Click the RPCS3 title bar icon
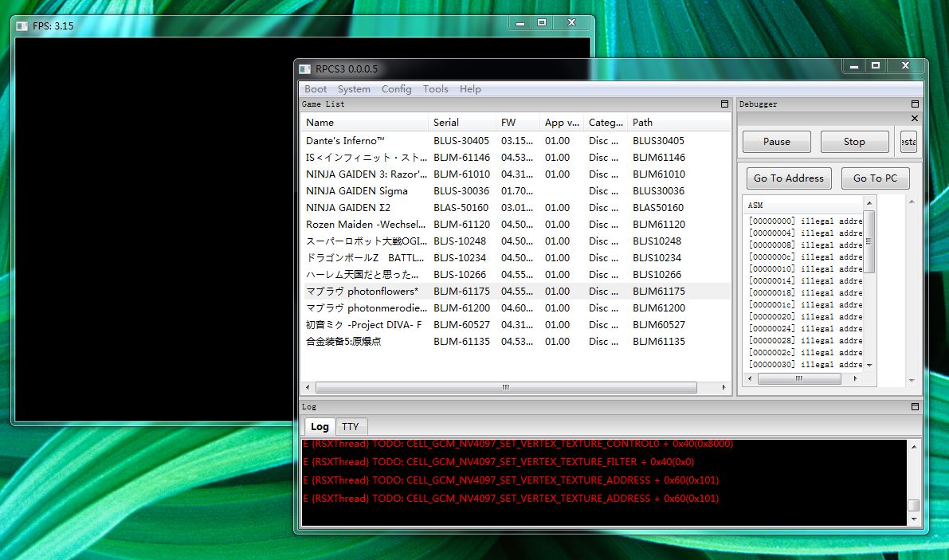This screenshot has width=949, height=560. coord(305,69)
